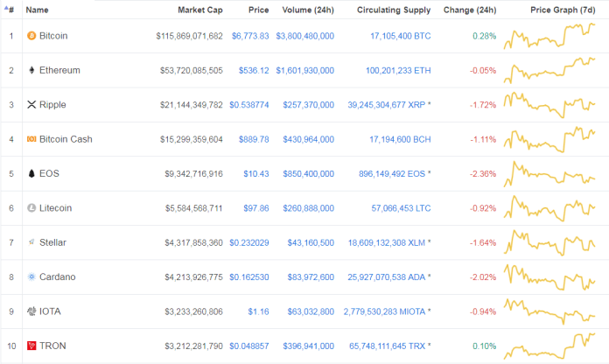Viewport: 609px width, 364px height.
Task: Click the red TRON logo icon
Action: click(x=31, y=346)
